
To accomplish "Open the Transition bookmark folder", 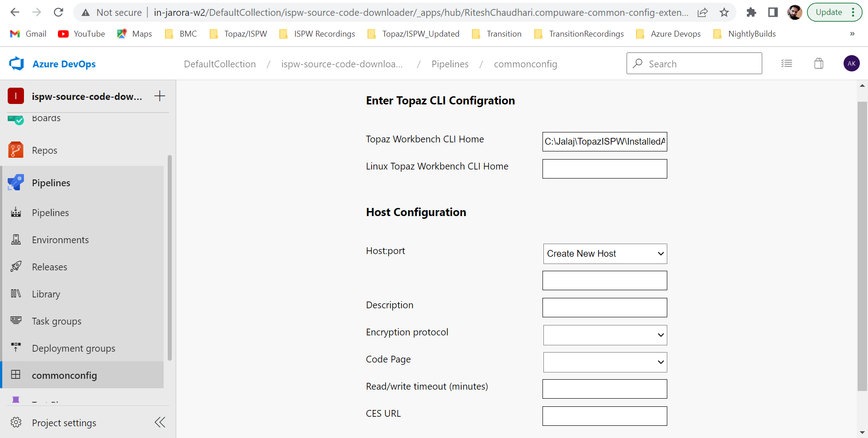I will 496,34.
